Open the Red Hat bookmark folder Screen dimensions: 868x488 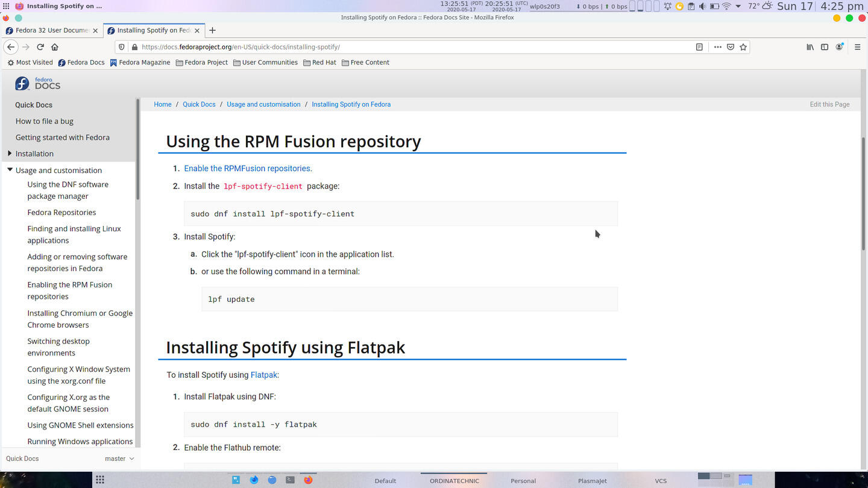pyautogui.click(x=319, y=62)
